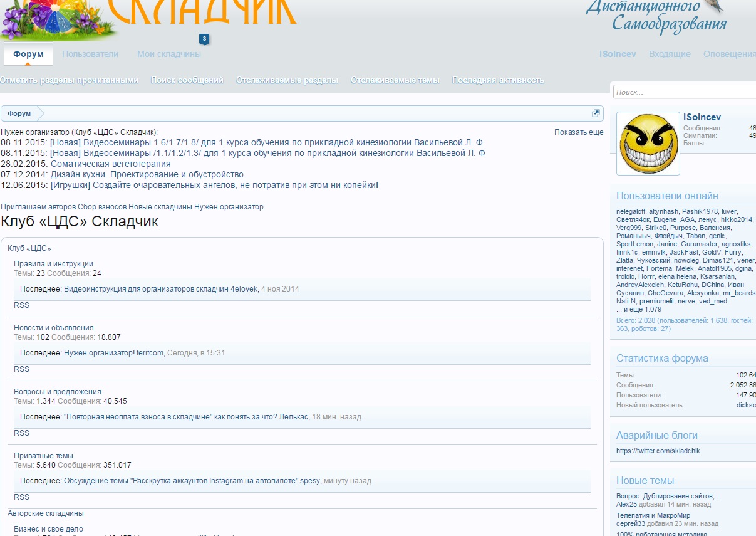Click the Форум breadcrumb
Screen dimensions: 756x536
[x=19, y=113]
